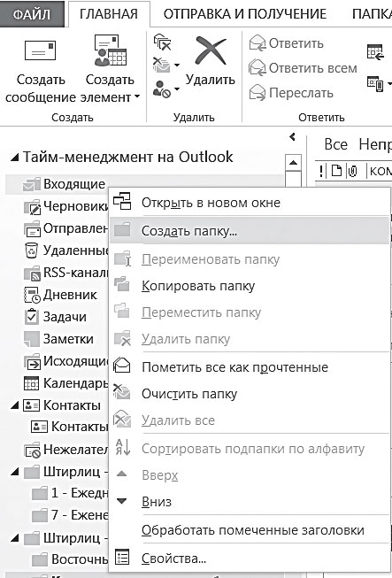
Task: Click Переслать in the ribbon
Action: [x=291, y=93]
